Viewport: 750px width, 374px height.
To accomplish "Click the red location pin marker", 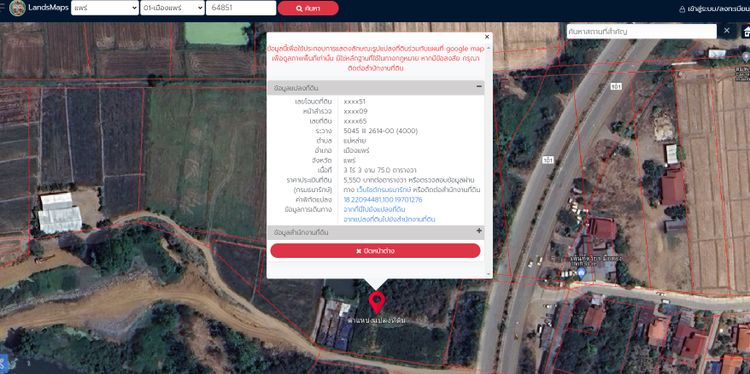I will 376,302.
